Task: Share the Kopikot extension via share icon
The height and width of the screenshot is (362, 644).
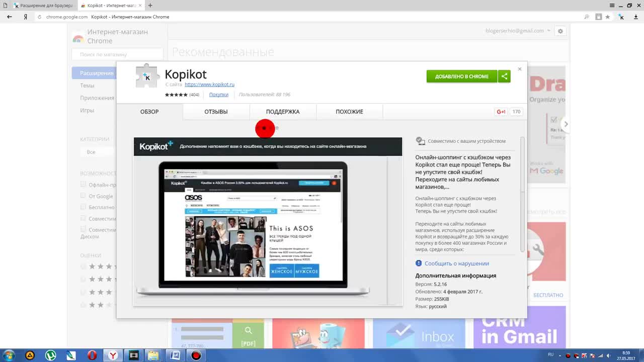Action: tap(504, 76)
